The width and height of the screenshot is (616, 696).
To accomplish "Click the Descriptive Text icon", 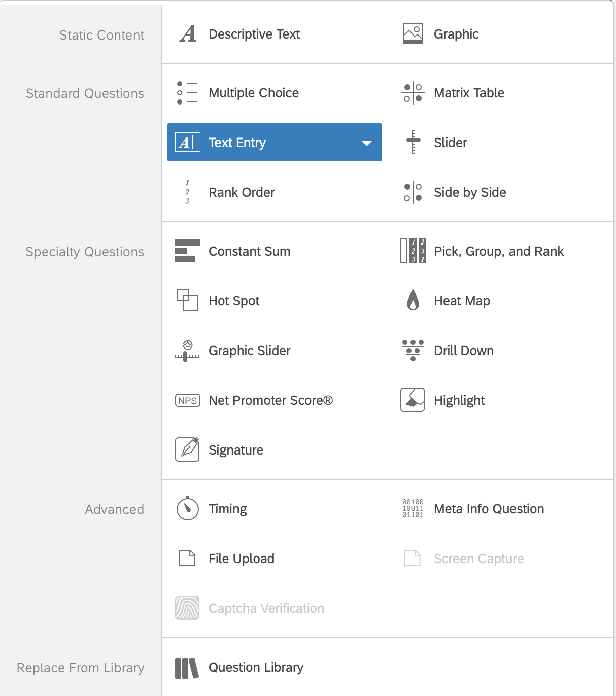I will click(188, 34).
